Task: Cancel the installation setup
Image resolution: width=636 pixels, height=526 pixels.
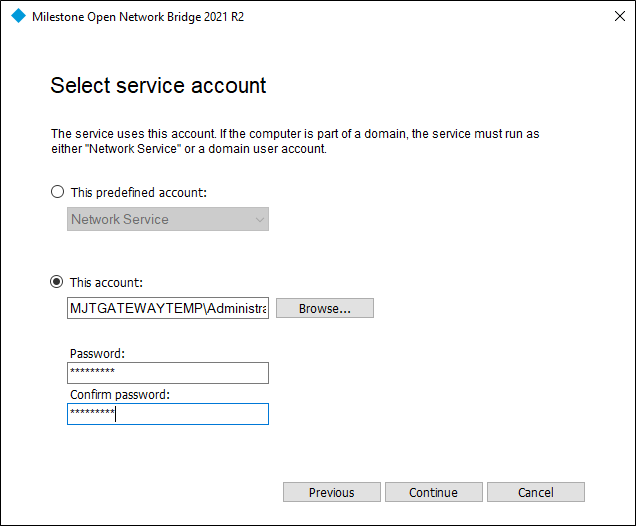Action: click(x=535, y=492)
